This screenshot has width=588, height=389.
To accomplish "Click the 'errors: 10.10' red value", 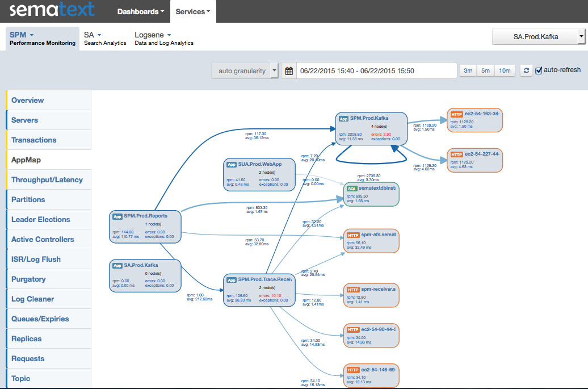I will [x=270, y=296].
